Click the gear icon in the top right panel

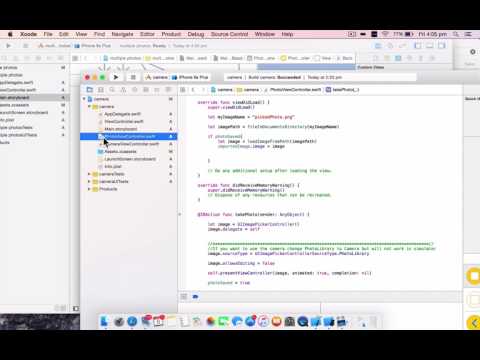tap(472, 52)
